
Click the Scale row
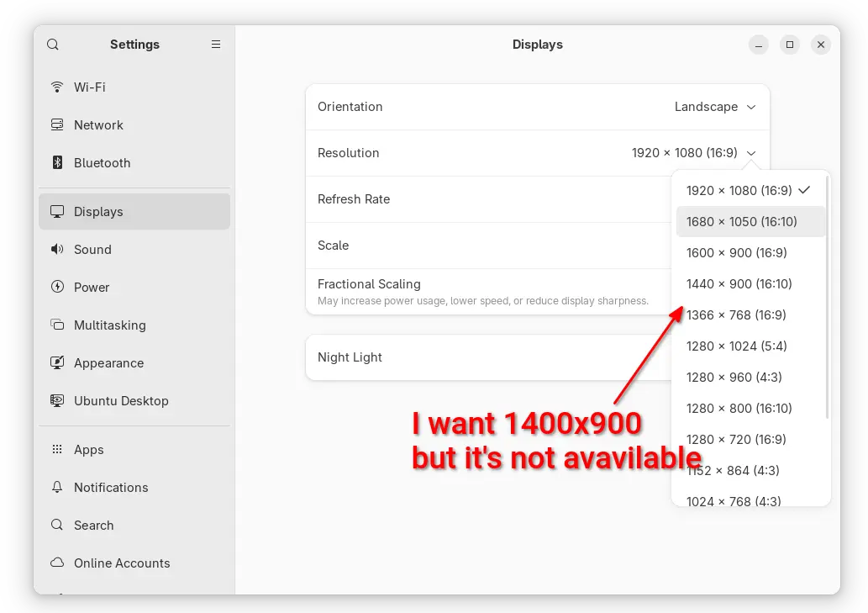[x=488, y=246]
